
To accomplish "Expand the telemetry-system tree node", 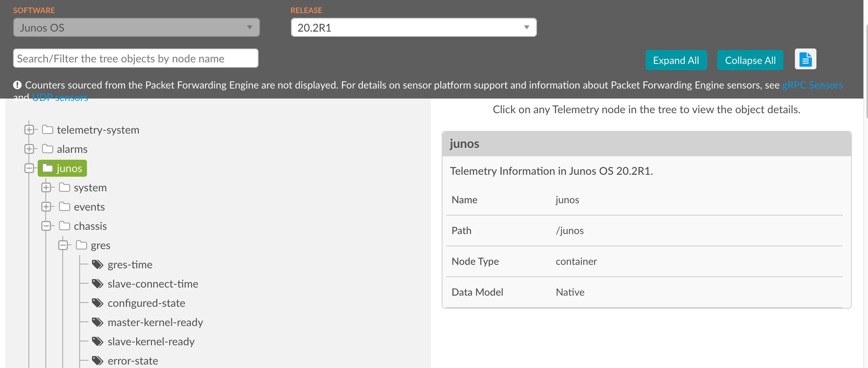I will [29, 129].
